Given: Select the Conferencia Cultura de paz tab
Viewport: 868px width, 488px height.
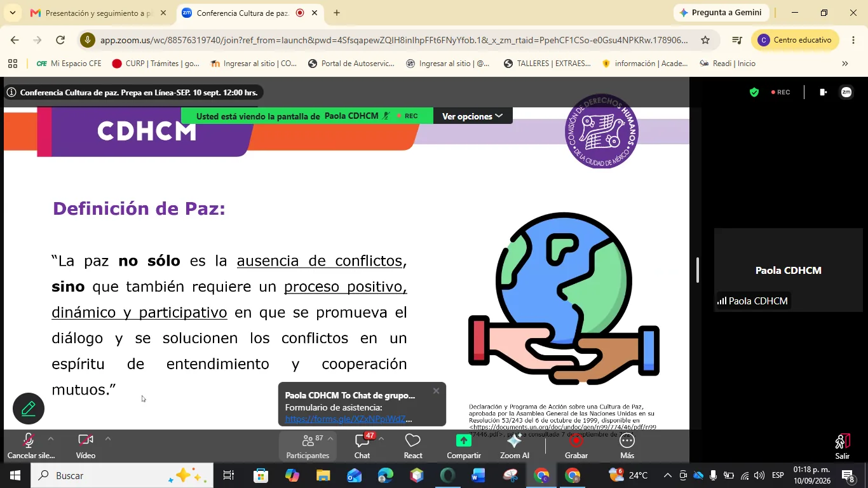Looking at the screenshot, I should tap(249, 13).
